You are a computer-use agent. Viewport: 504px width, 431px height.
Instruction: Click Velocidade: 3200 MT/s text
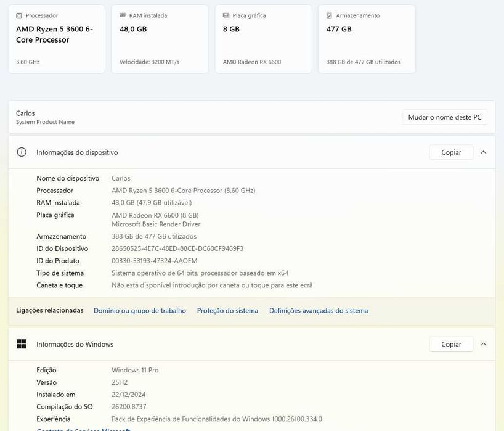(x=150, y=62)
